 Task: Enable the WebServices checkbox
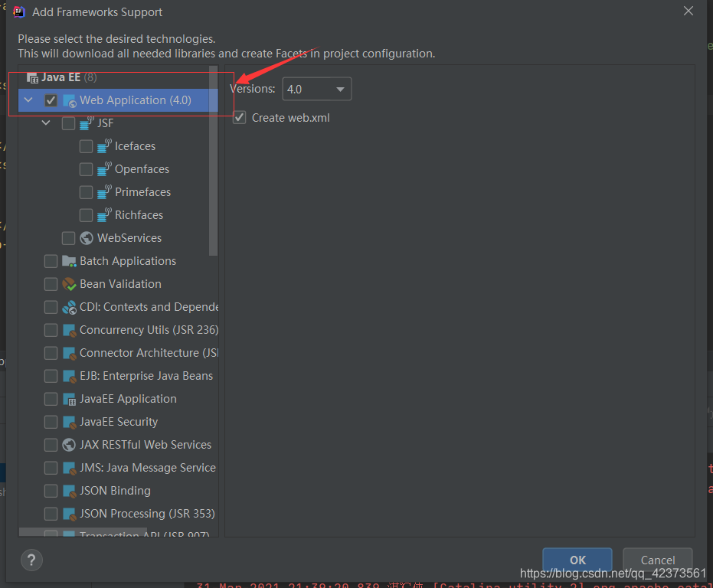coord(68,238)
